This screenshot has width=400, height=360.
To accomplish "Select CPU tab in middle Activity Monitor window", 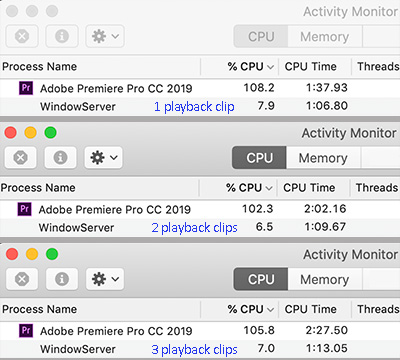I will pyautogui.click(x=259, y=158).
